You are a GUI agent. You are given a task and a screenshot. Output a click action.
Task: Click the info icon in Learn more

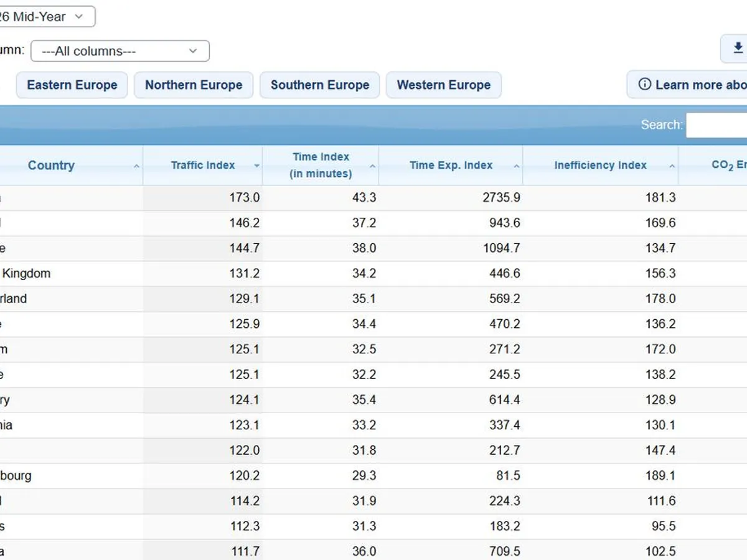click(x=645, y=85)
